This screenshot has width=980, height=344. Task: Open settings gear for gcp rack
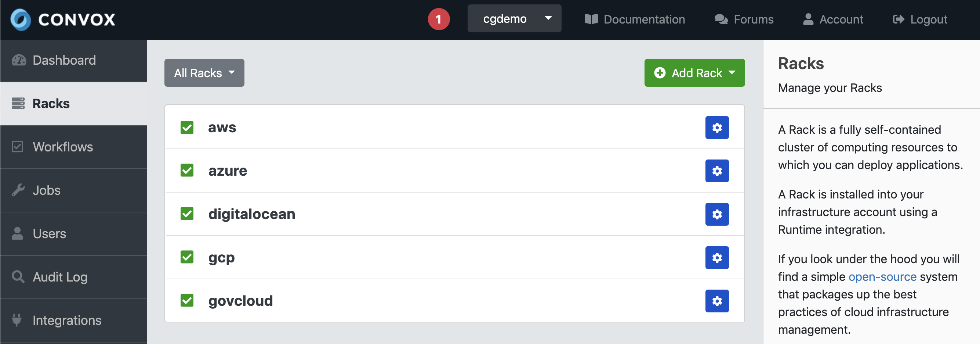(717, 258)
